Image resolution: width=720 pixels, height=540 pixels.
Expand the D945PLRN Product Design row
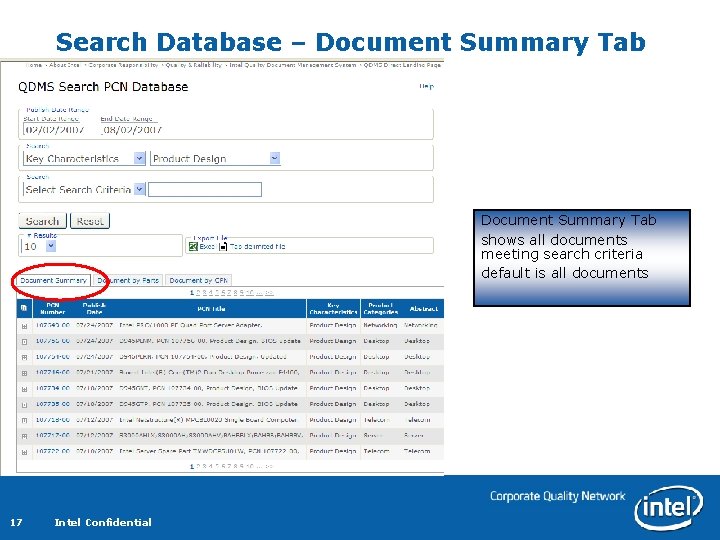click(x=24, y=357)
